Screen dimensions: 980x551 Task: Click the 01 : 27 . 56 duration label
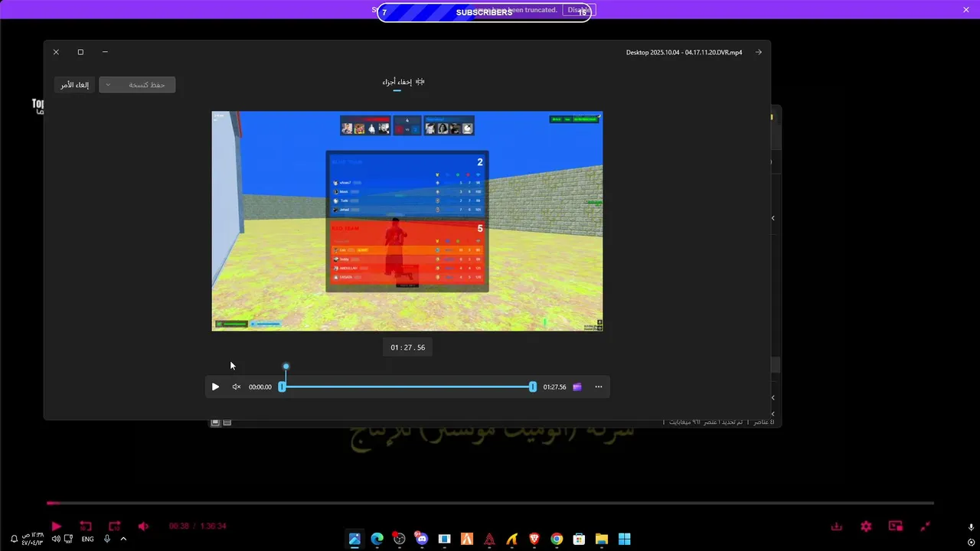coord(408,347)
